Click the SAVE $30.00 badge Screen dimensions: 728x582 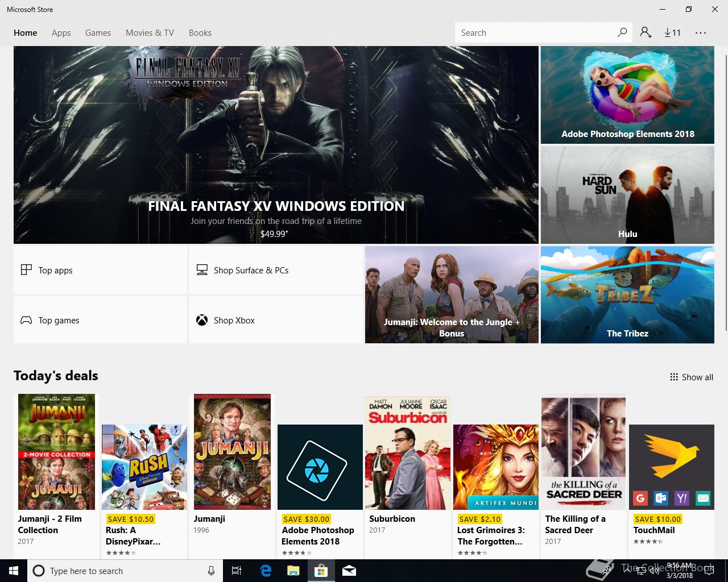307,519
